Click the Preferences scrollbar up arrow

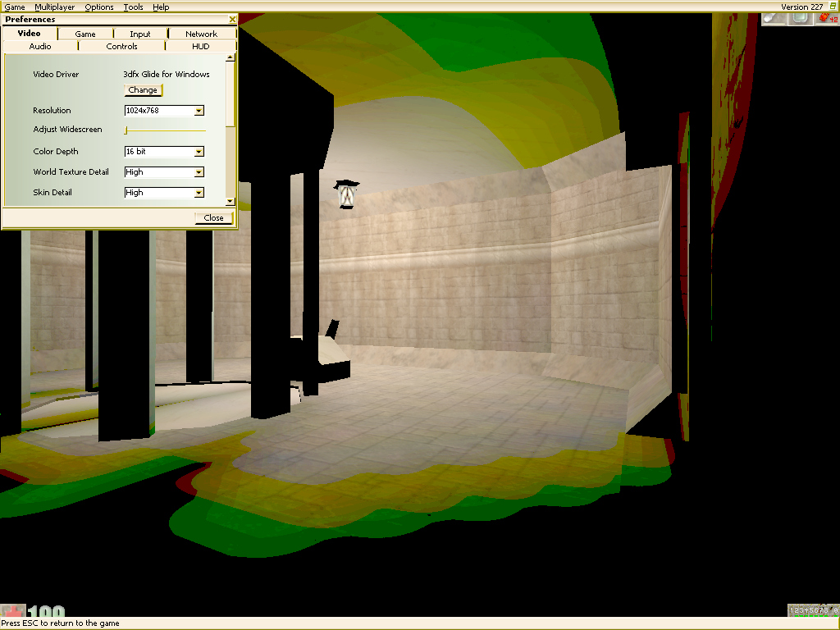coord(231,57)
